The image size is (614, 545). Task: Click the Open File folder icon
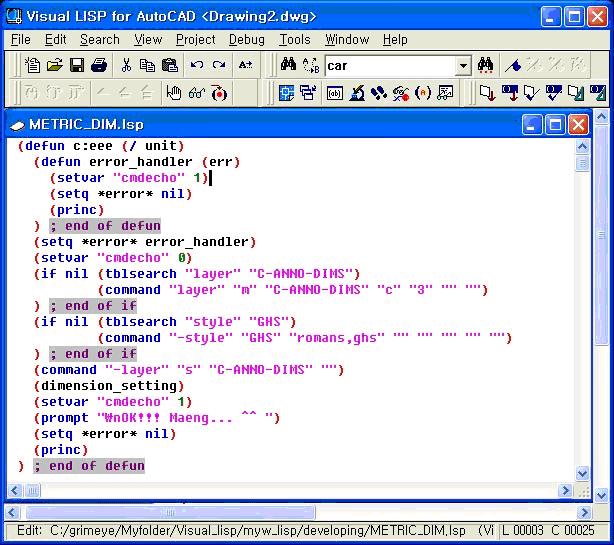pos(55,66)
